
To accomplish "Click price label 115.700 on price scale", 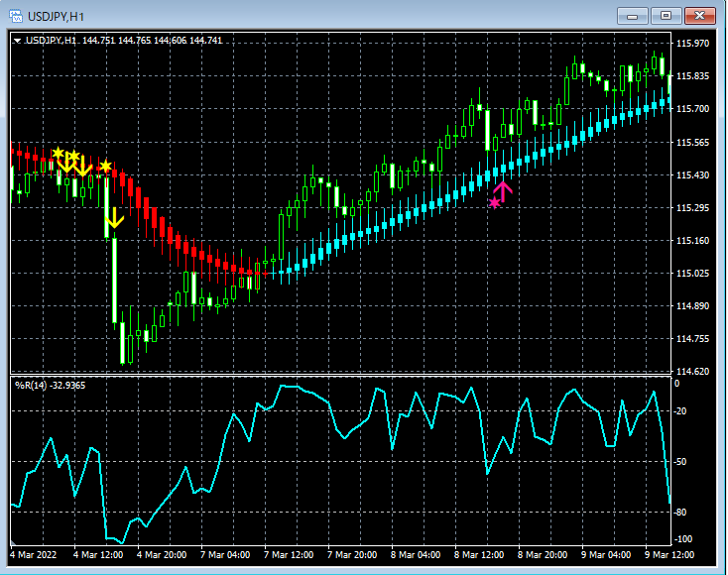I will coord(692,109).
